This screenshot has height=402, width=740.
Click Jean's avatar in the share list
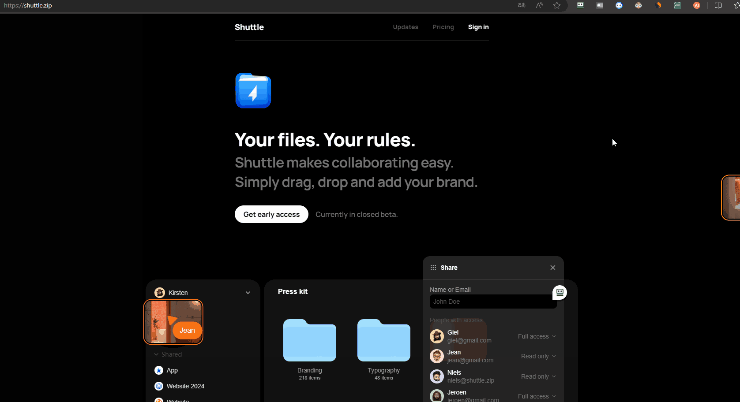click(x=437, y=356)
